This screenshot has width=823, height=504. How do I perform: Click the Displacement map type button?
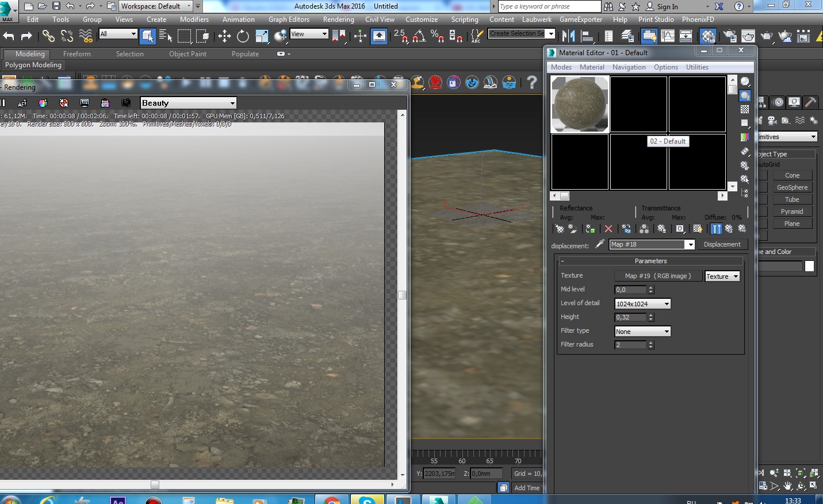pos(722,244)
